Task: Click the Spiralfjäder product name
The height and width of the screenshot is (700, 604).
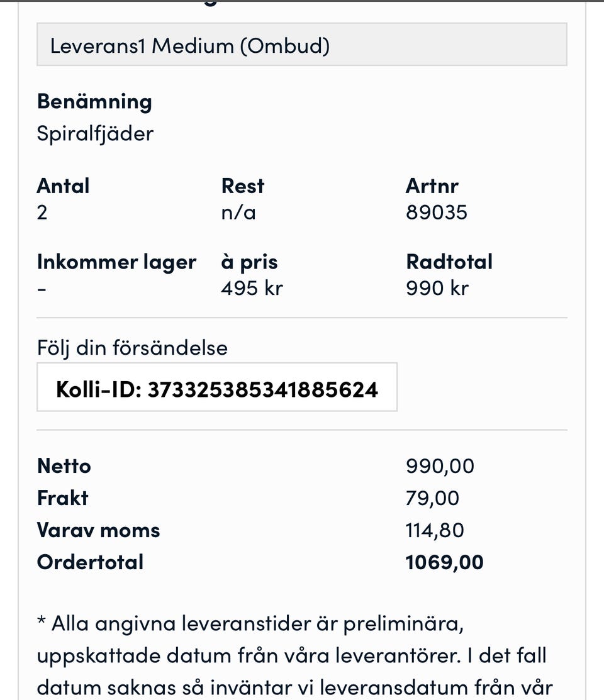Action: 95,133
